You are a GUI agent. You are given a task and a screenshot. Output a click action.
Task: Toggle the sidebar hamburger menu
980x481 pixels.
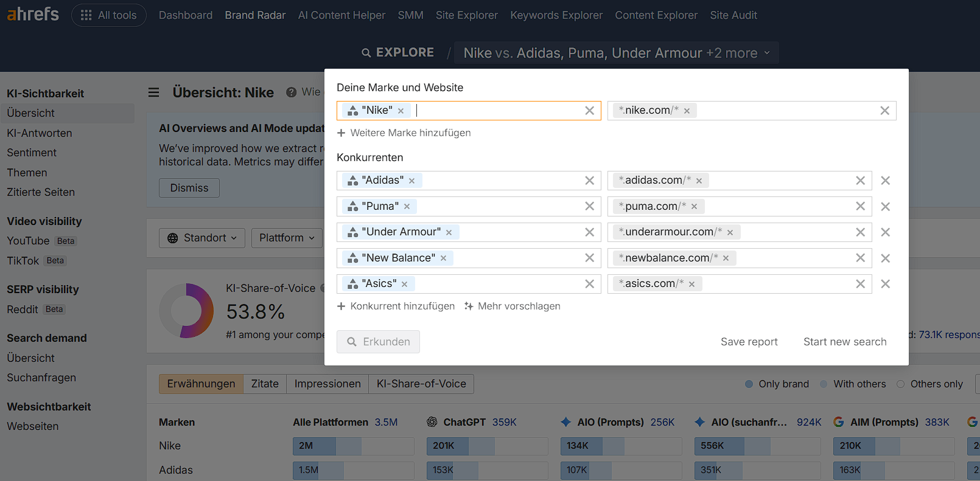pyautogui.click(x=153, y=92)
